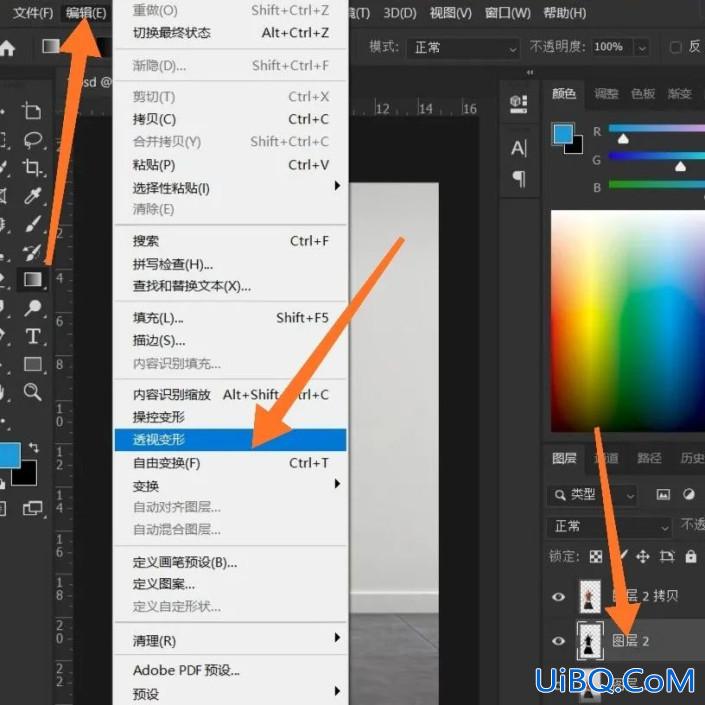The height and width of the screenshot is (705, 705).
Task: Switch to the 调整 tab
Action: pyautogui.click(x=606, y=94)
